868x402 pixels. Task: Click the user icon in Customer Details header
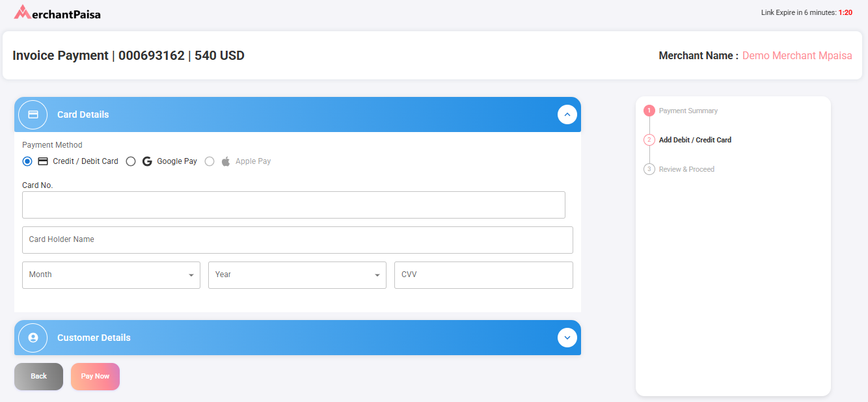coord(33,338)
